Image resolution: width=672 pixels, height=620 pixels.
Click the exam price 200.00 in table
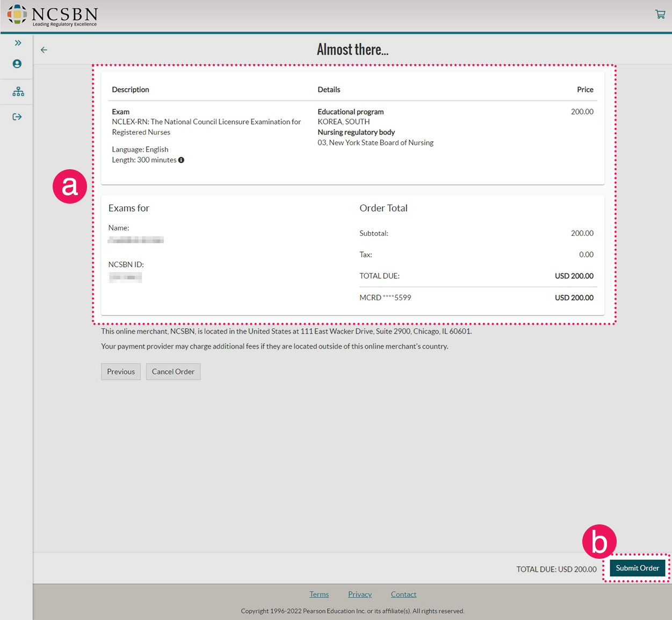(582, 112)
